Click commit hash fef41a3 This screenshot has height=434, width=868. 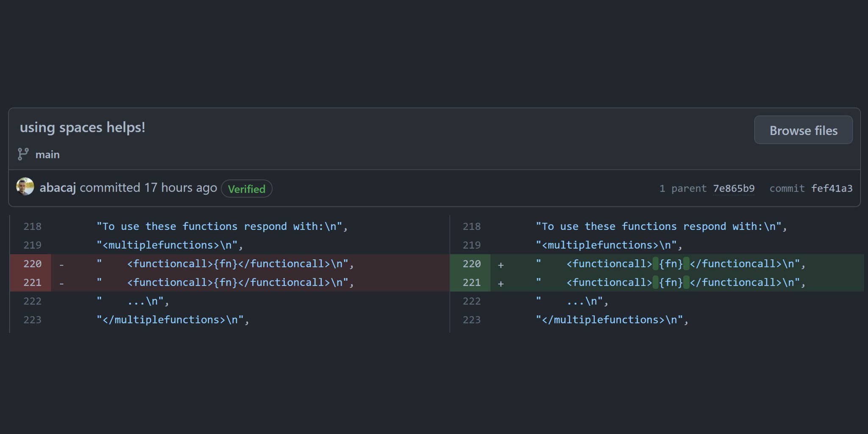pos(832,188)
